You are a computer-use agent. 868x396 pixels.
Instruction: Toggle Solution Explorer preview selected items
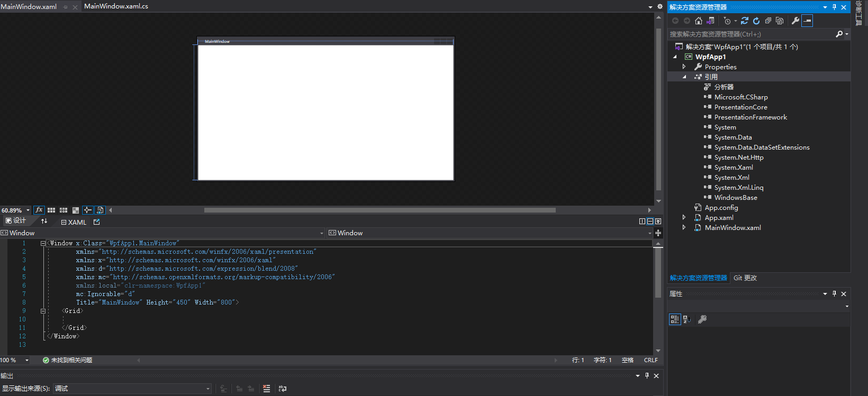pos(807,21)
